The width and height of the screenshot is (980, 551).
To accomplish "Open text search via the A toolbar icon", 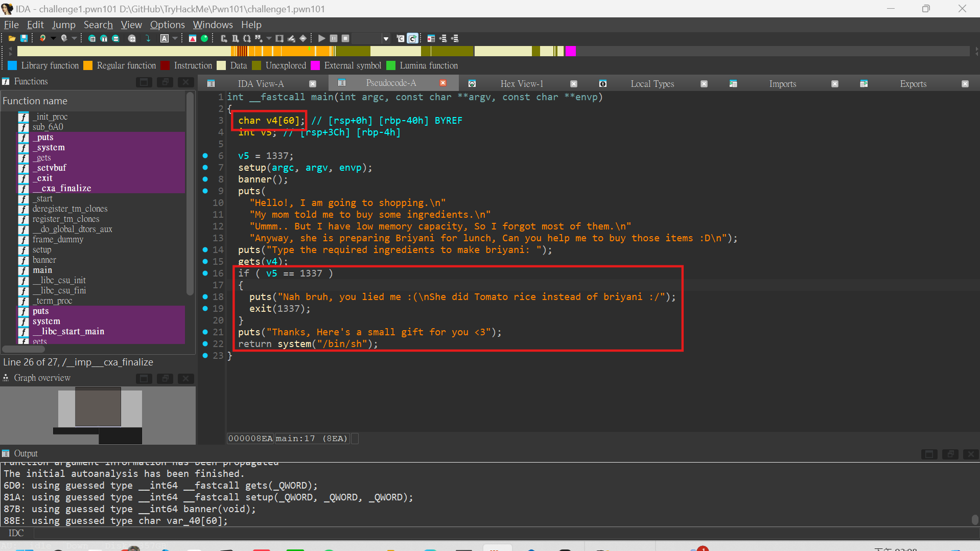I will tap(164, 38).
